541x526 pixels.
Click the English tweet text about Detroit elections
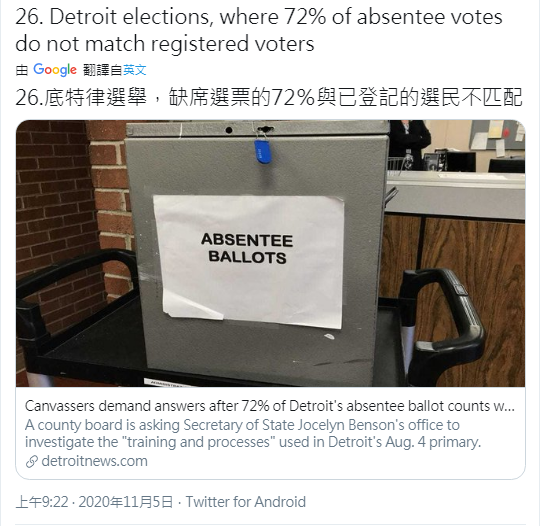[259, 30]
